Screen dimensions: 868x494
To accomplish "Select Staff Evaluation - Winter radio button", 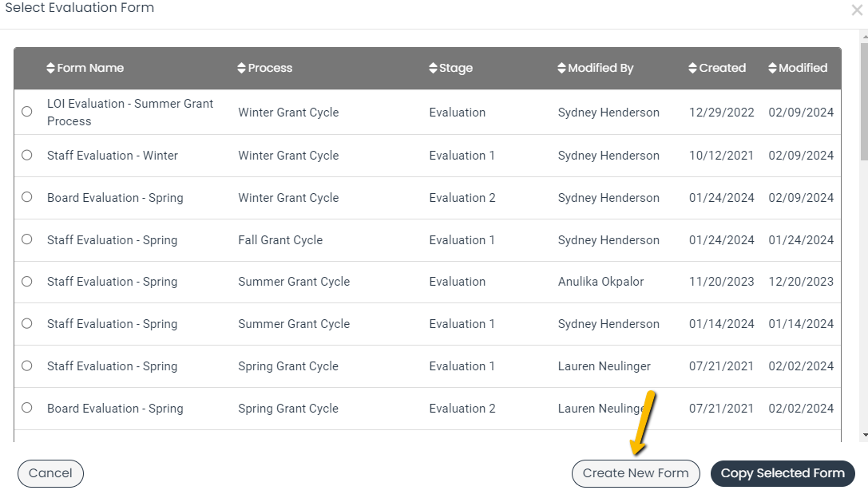I will (x=26, y=156).
